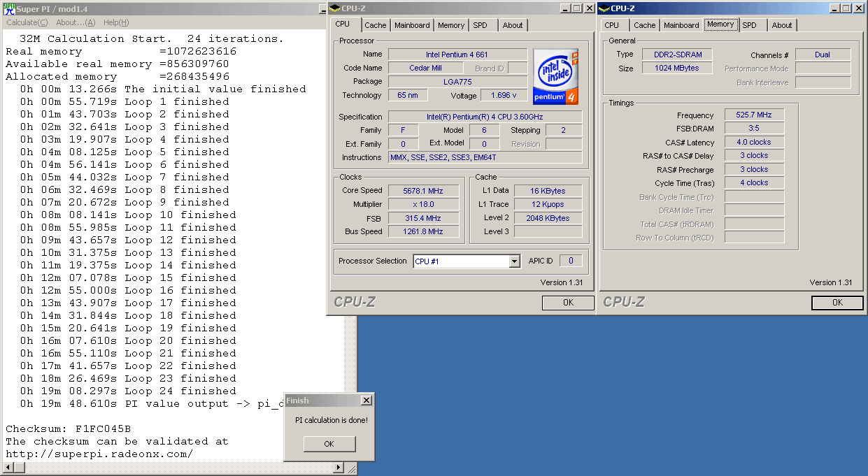Open Memory tab in CPU-Z processor window
The image size is (868, 476).
pyautogui.click(x=451, y=25)
